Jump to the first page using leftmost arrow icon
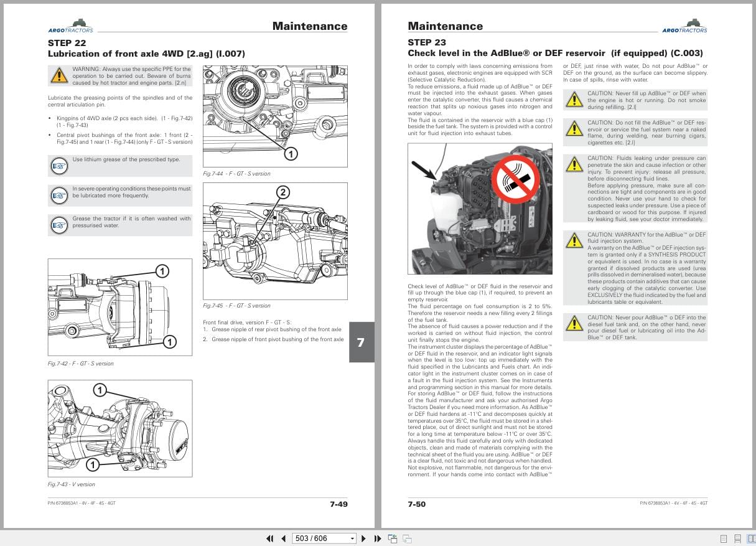This screenshot has height=546, width=756. pos(270,538)
